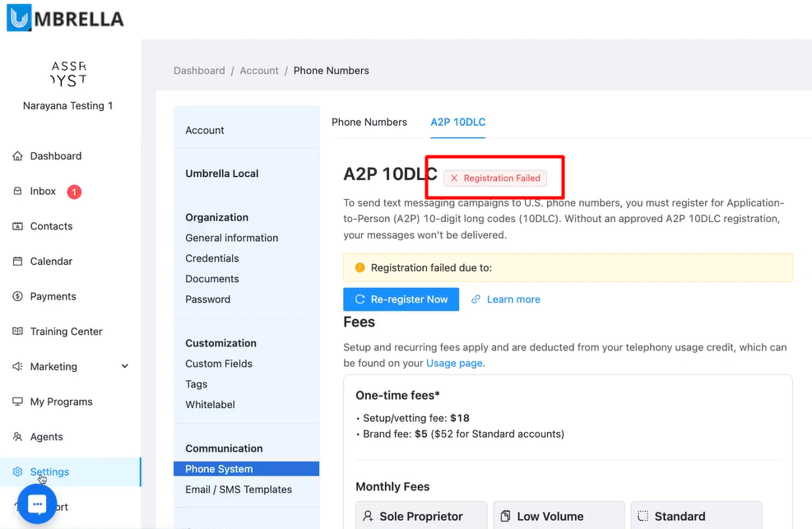Open the Usage page link
Screen dimensions: 812x529
[x=454, y=363]
